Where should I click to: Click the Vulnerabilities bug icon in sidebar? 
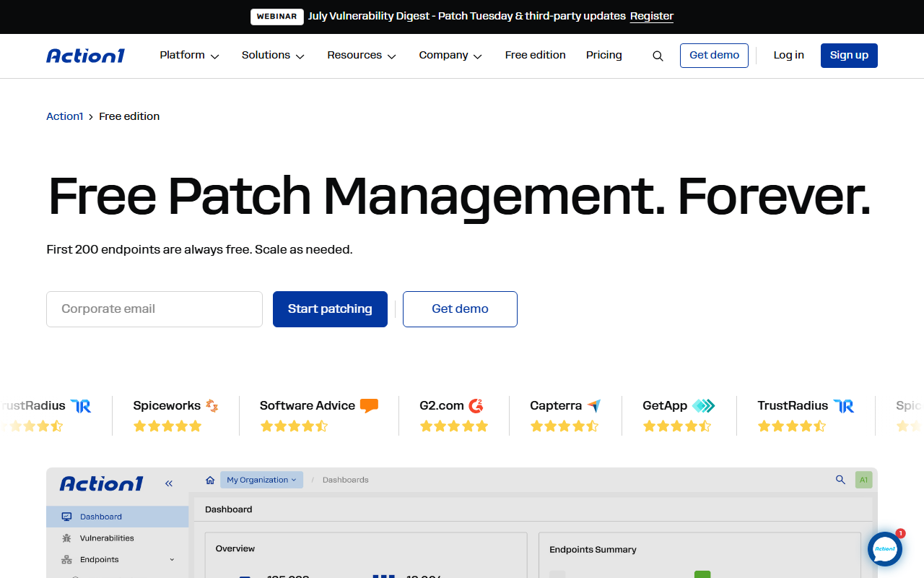(66, 538)
